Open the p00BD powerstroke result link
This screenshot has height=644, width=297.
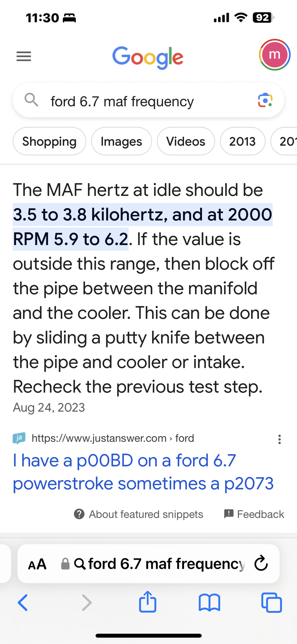click(143, 472)
